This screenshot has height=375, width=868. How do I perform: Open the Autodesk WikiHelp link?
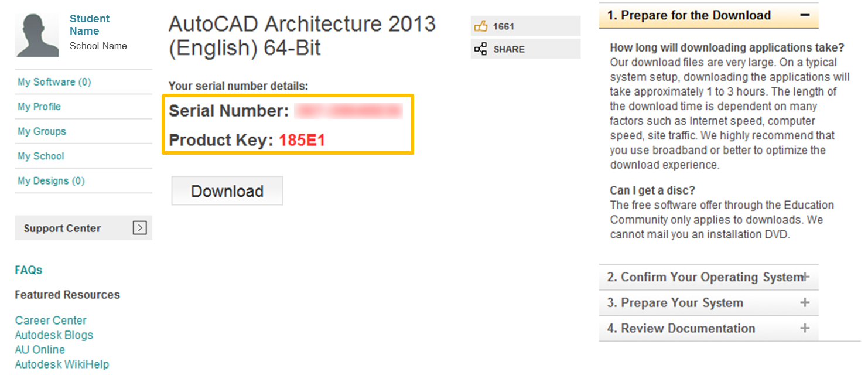point(62,364)
